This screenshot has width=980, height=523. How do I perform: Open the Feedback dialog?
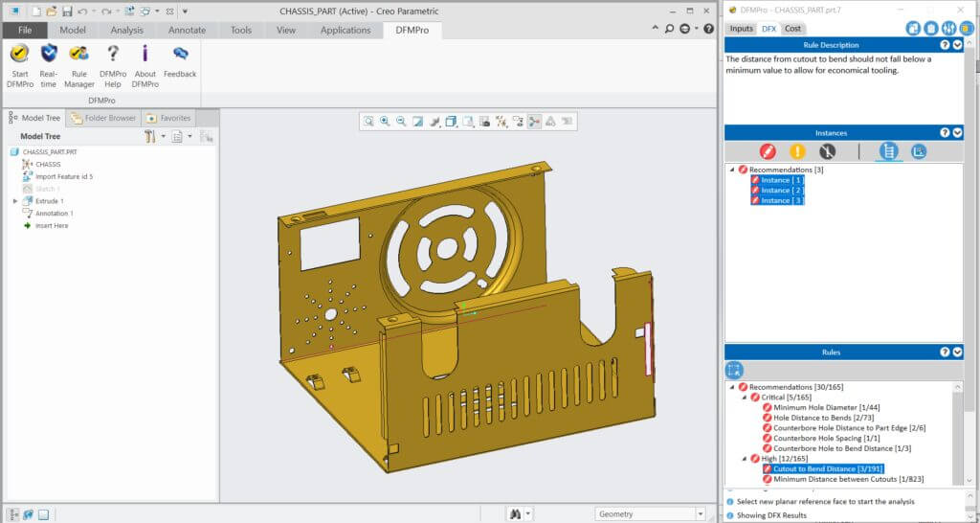pyautogui.click(x=180, y=61)
